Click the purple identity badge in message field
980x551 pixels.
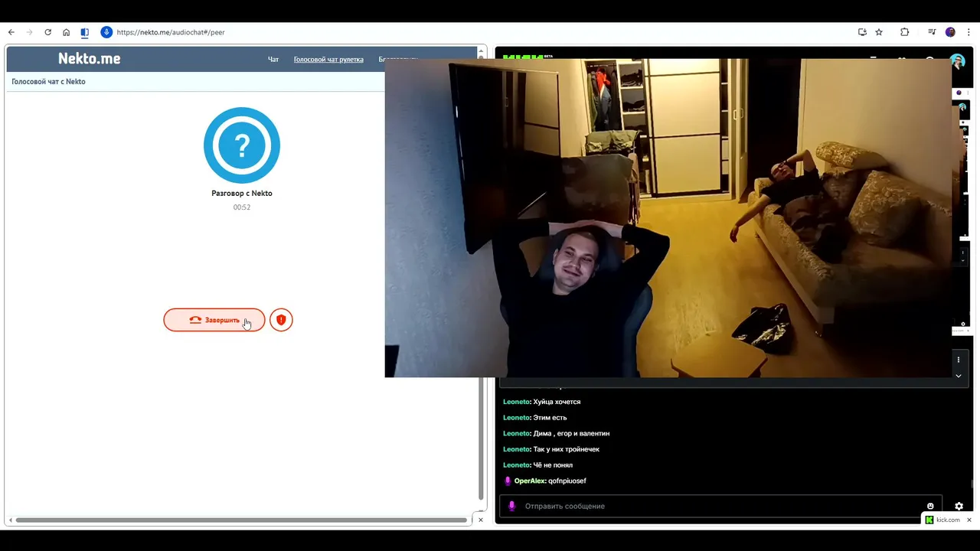tap(511, 506)
